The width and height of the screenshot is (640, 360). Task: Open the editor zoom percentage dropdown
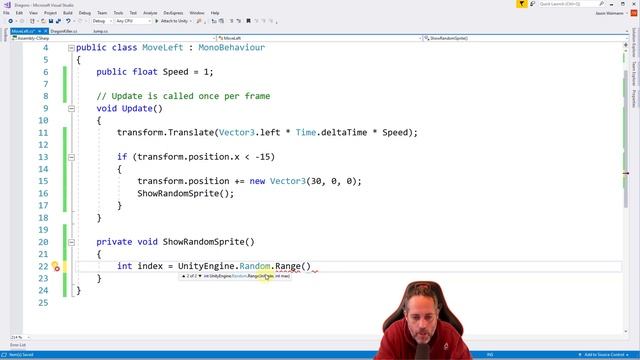[20, 337]
